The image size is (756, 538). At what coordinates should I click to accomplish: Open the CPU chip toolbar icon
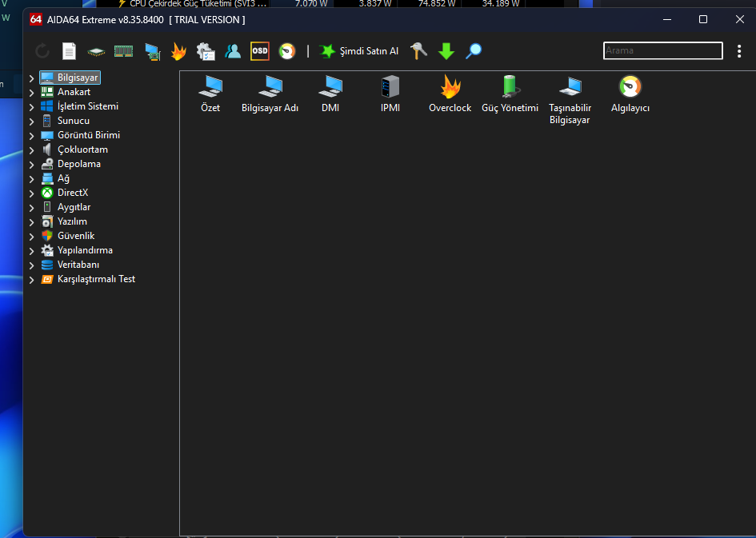coord(96,51)
